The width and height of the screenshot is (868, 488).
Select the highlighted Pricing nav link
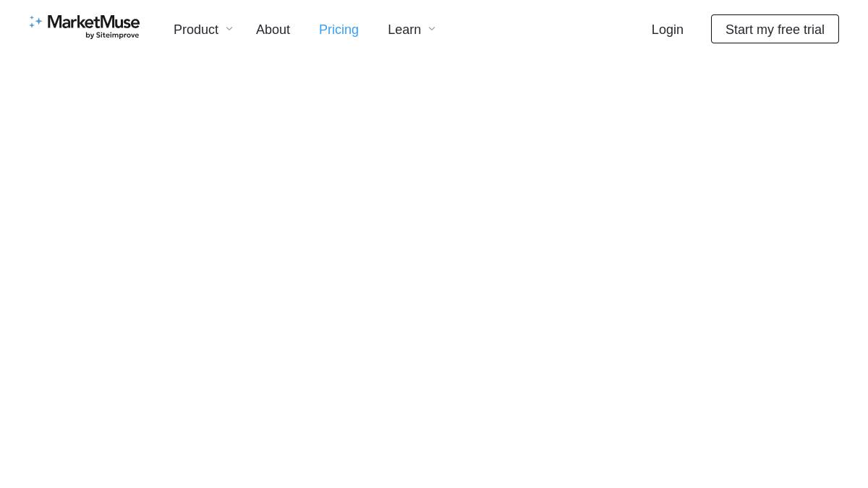(339, 30)
